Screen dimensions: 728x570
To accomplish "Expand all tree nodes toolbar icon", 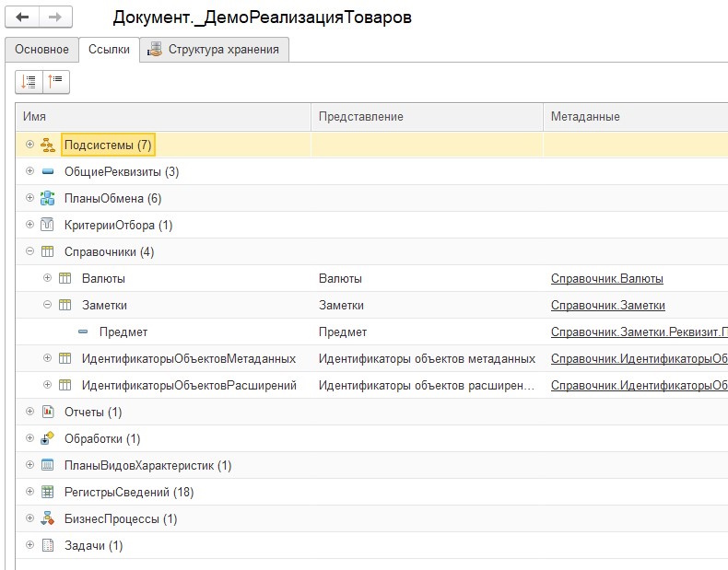I will [29, 82].
